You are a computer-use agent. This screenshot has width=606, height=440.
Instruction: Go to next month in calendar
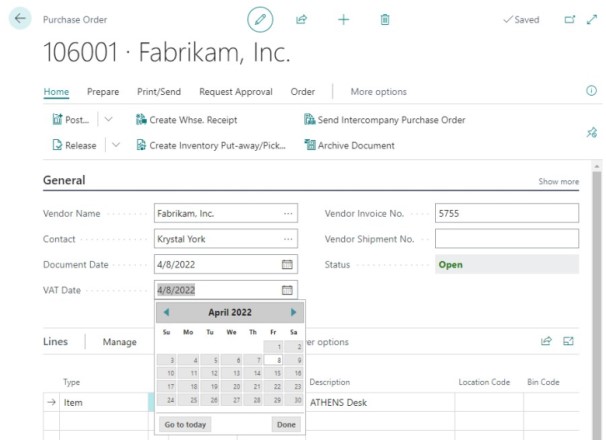tap(293, 312)
